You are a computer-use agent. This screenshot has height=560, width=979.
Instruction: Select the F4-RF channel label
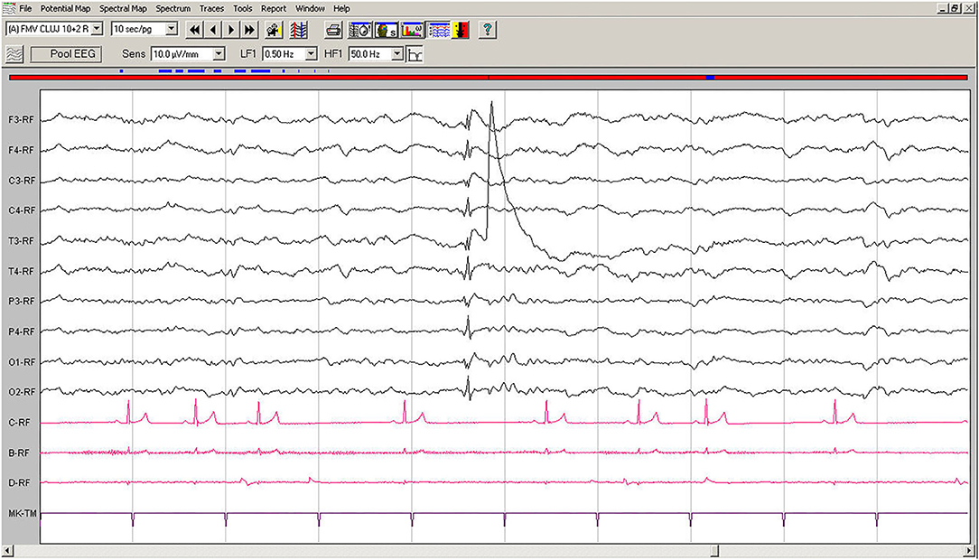click(22, 151)
